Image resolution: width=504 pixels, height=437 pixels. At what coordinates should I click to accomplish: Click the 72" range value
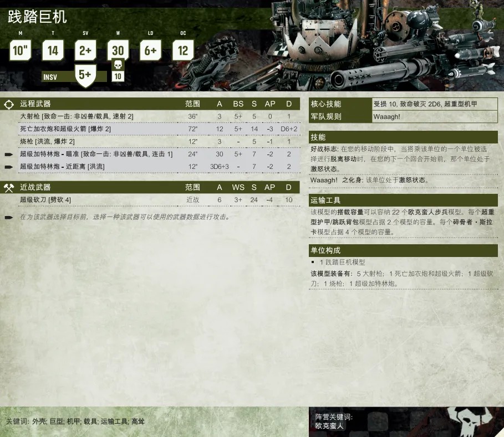[193, 128]
